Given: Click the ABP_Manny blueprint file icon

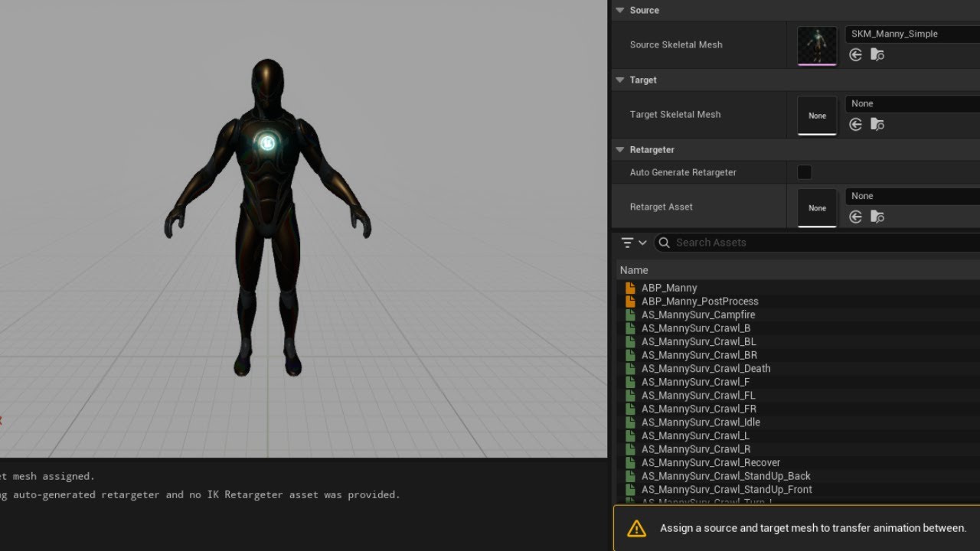Looking at the screenshot, I should point(630,289).
